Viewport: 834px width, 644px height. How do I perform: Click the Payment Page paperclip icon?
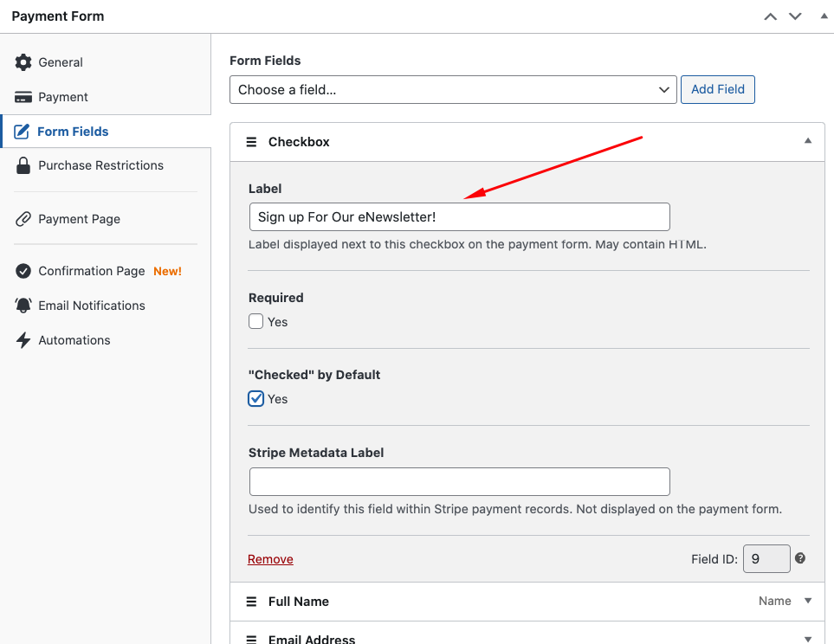[x=23, y=219]
